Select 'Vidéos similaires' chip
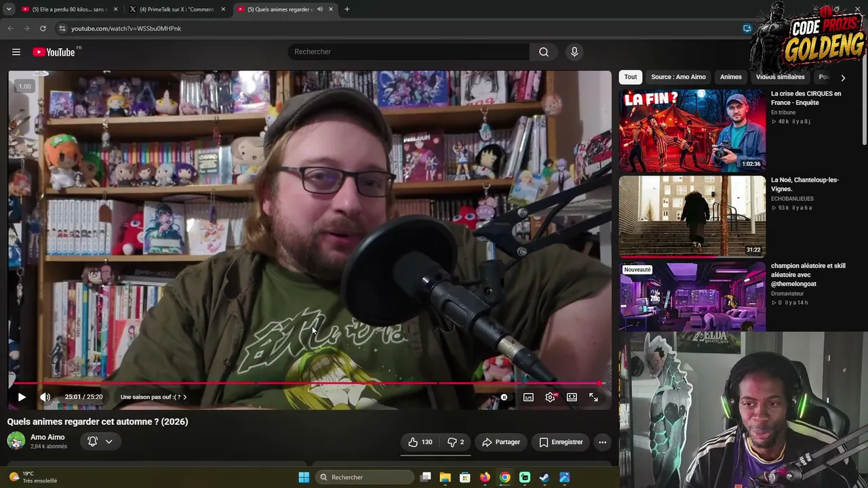Screen dimensions: 868x488 (780, 77)
